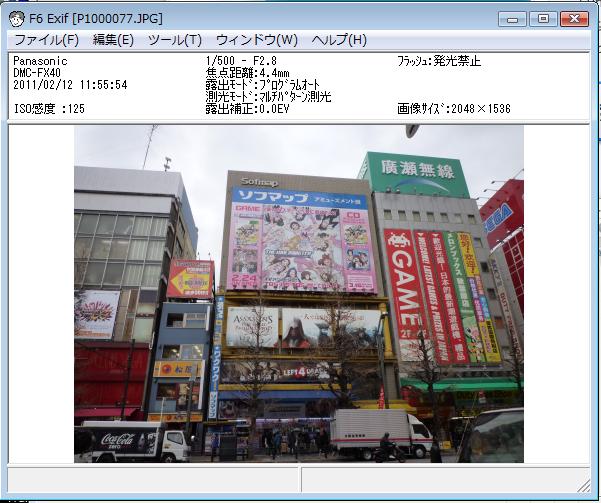Click the date 2011/02/12 11:55:54
This screenshot has height=503, width=601.
pyautogui.click(x=70, y=85)
